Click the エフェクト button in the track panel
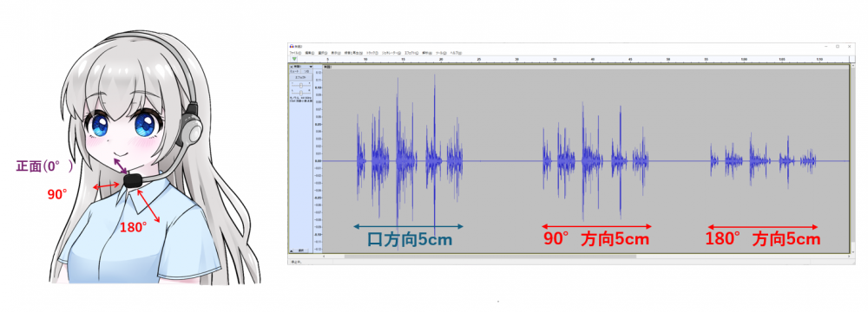 (x=300, y=77)
